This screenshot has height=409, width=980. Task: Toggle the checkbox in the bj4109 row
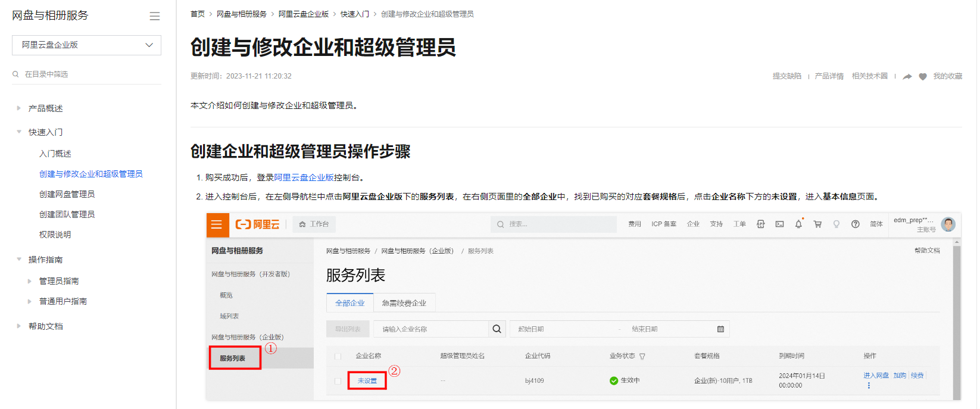(x=338, y=381)
